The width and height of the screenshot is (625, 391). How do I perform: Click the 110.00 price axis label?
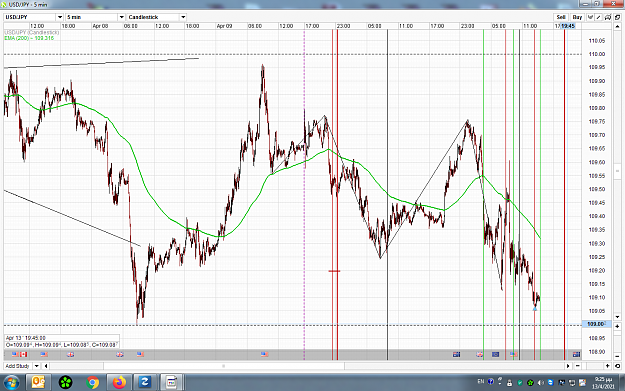pyautogui.click(x=597, y=54)
